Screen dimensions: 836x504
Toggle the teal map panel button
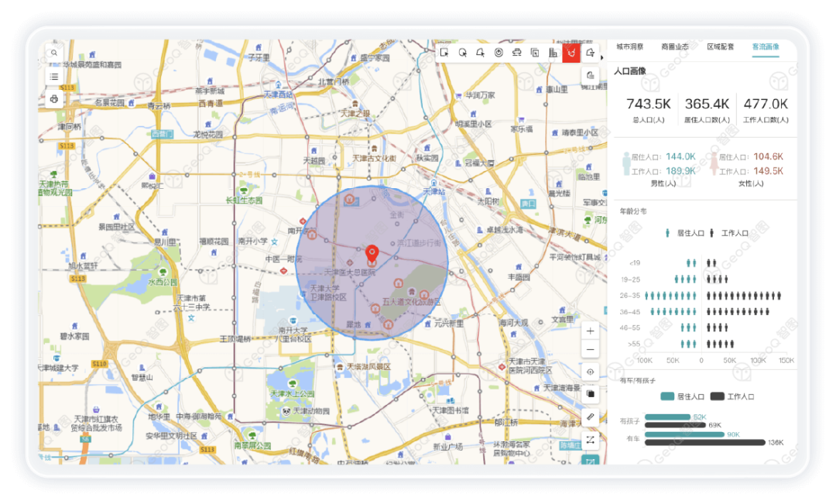click(x=591, y=462)
